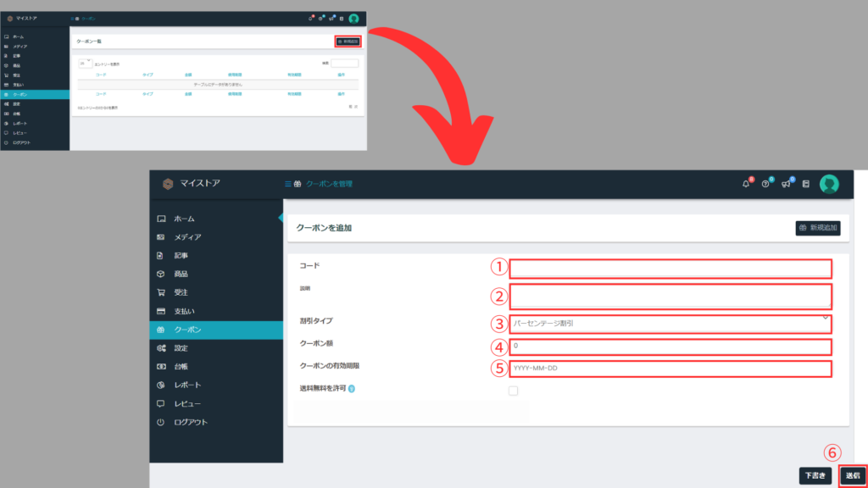Open the notebook icon beside the large avatar

tap(805, 184)
